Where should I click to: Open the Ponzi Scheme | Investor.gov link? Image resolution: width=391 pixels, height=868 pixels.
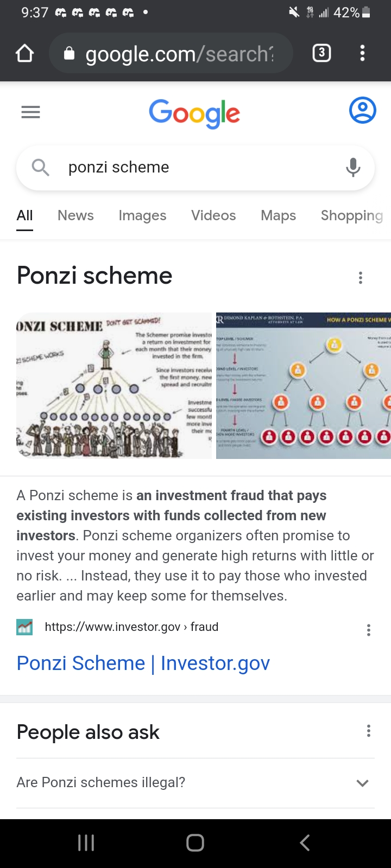pyautogui.click(x=143, y=663)
